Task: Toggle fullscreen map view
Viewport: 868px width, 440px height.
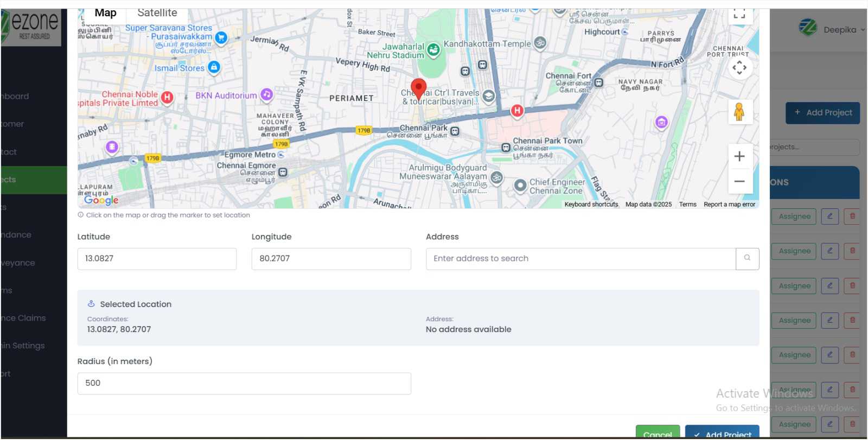Action: 739,14
